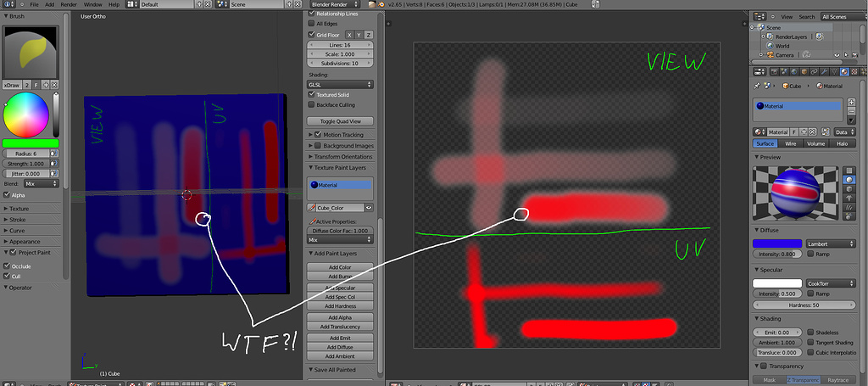Viewport: 868px width, 386px height.
Task: Toggle the Occlude checkbox
Action: click(7, 266)
